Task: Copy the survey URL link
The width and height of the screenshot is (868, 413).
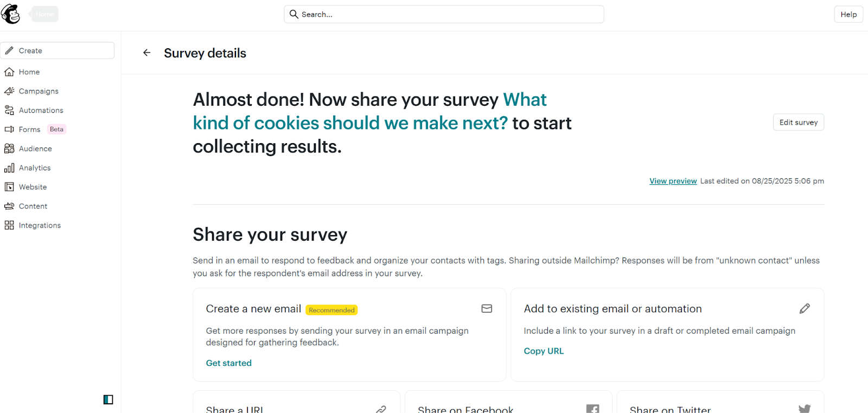Action: (x=543, y=351)
